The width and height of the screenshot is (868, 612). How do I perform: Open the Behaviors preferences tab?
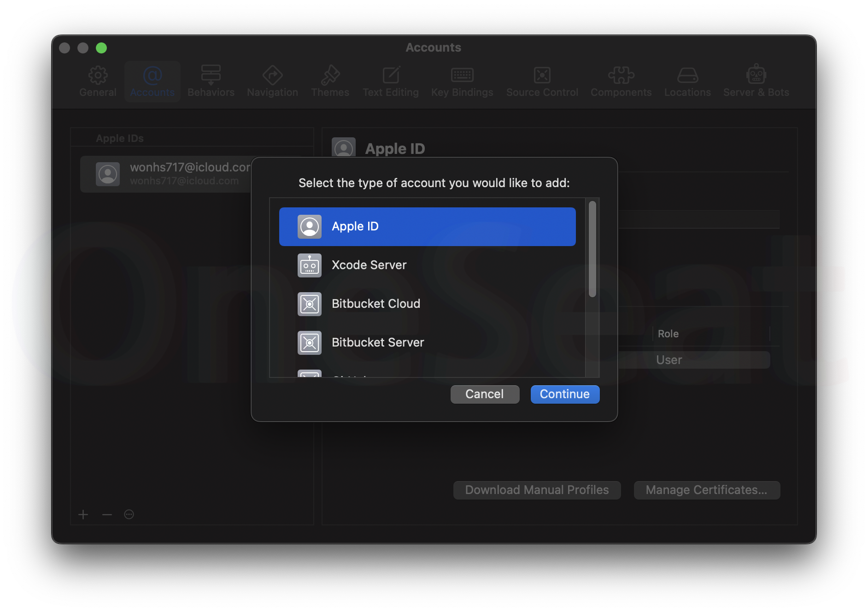[211, 82]
